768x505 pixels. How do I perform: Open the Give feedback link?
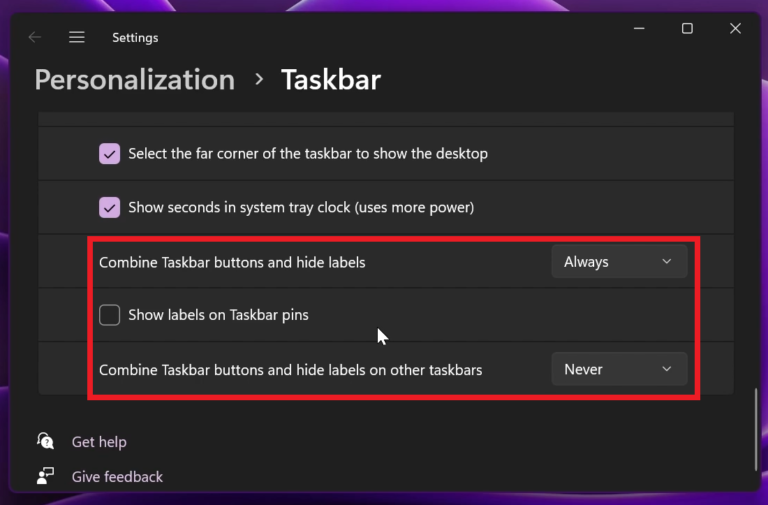tap(117, 477)
